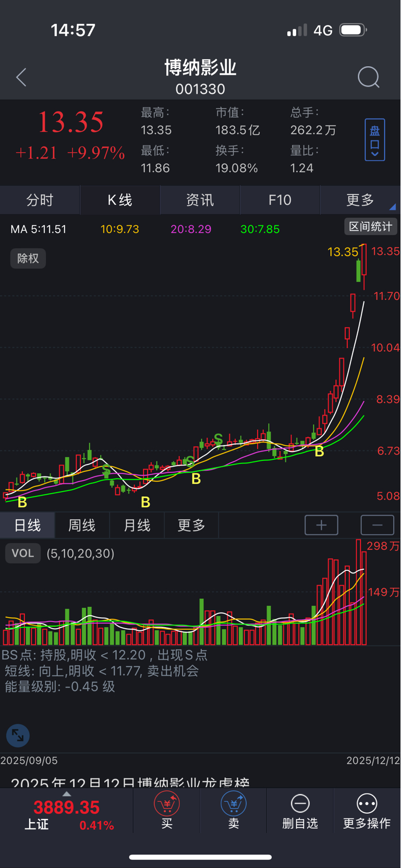Tap the 量比 1.24 value

(x=302, y=168)
